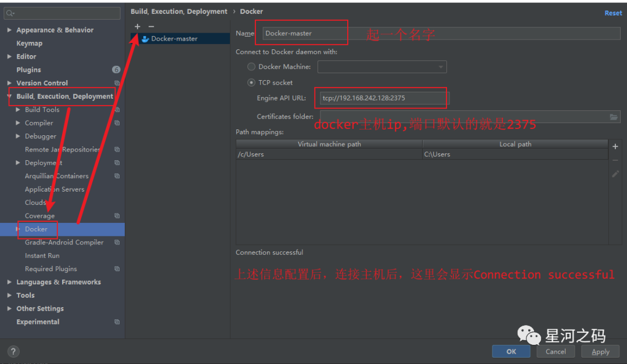Add a path mapping with plus icon
This screenshot has height=364, width=627.
coord(615,146)
